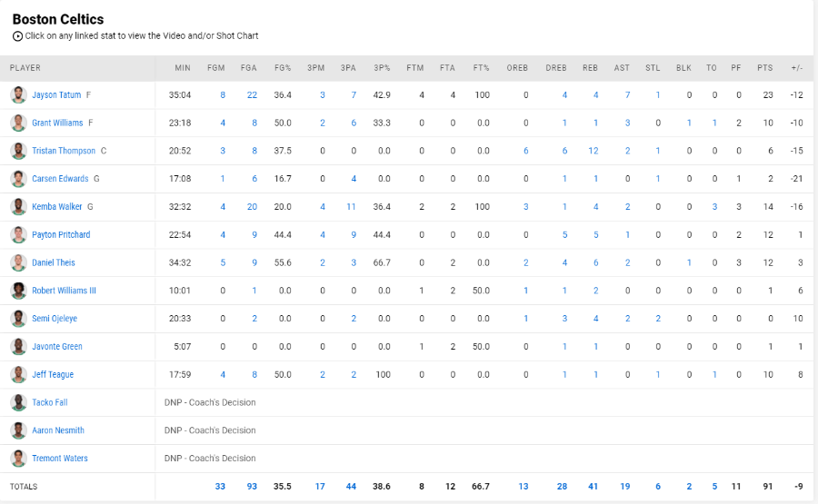Click Carsen Edwards' -21 plus-minus value

[x=796, y=179]
